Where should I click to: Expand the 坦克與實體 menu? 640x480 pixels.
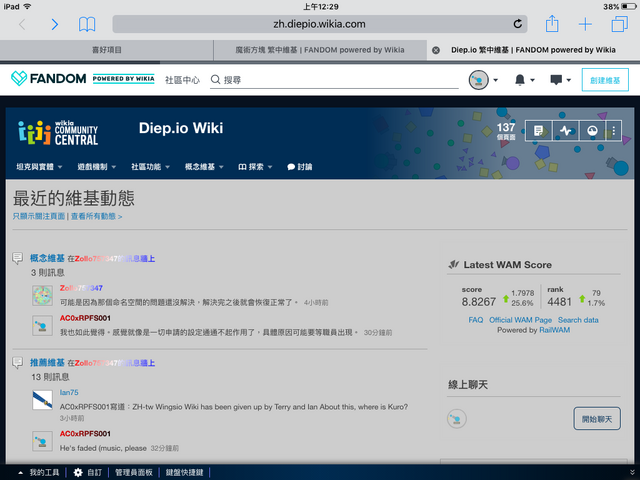(x=39, y=167)
